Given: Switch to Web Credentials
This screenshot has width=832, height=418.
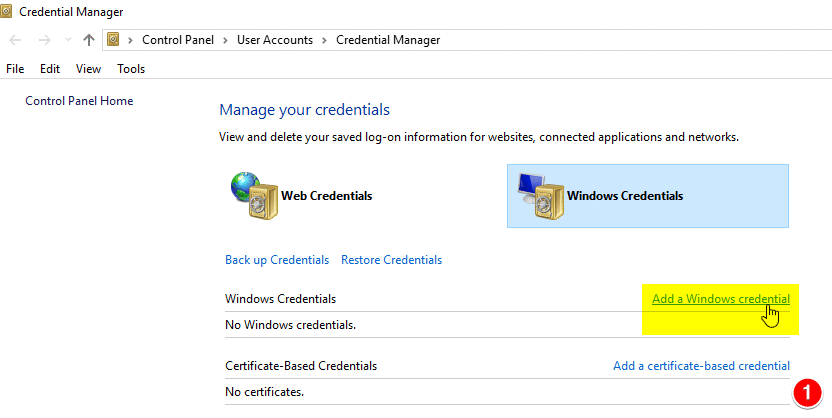Looking at the screenshot, I should coord(326,196).
